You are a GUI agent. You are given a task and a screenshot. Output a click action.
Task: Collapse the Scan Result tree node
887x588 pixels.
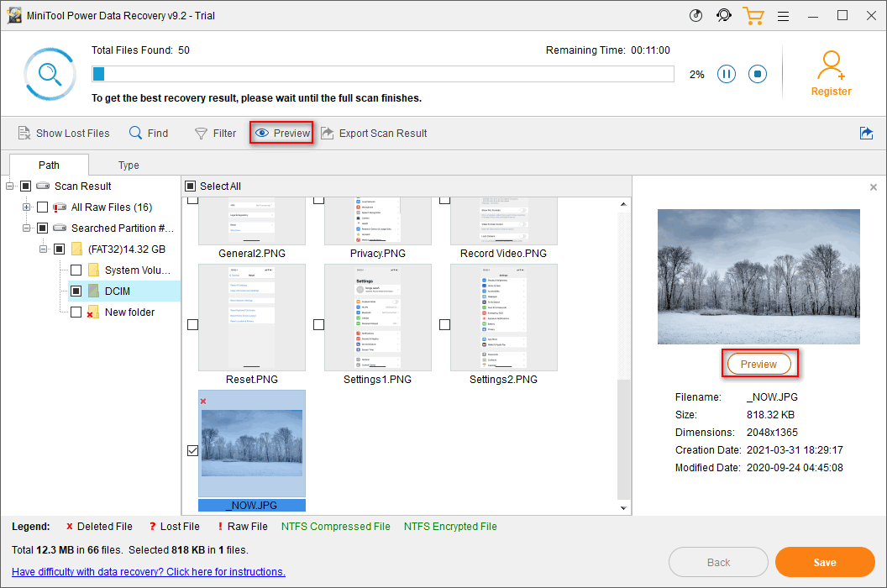(x=9, y=186)
